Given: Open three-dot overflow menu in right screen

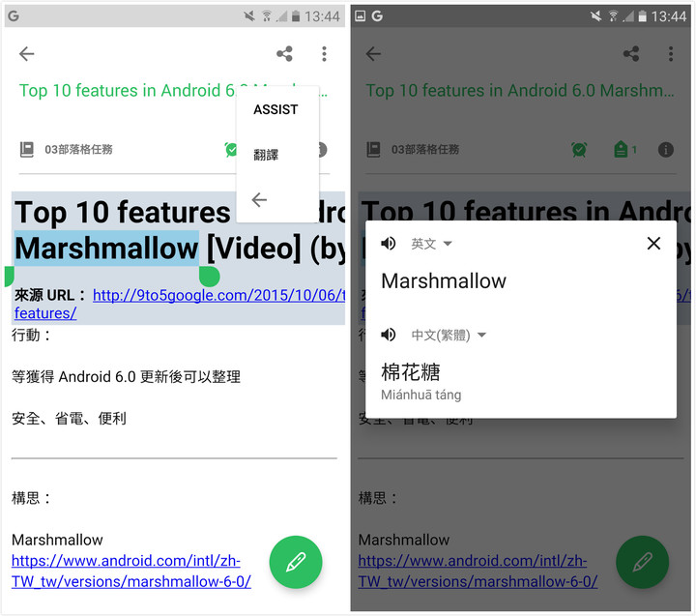Looking at the screenshot, I should pyautogui.click(x=671, y=54).
